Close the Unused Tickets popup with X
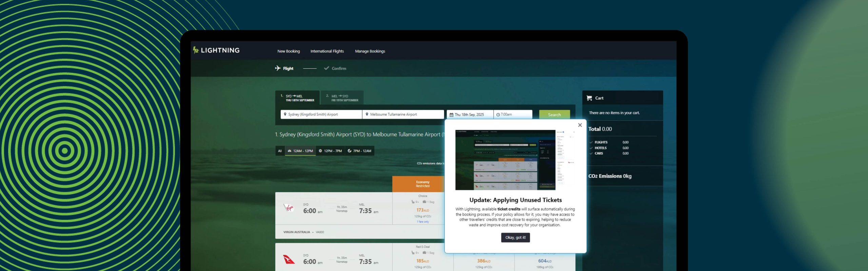The image size is (868, 271). coord(580,125)
